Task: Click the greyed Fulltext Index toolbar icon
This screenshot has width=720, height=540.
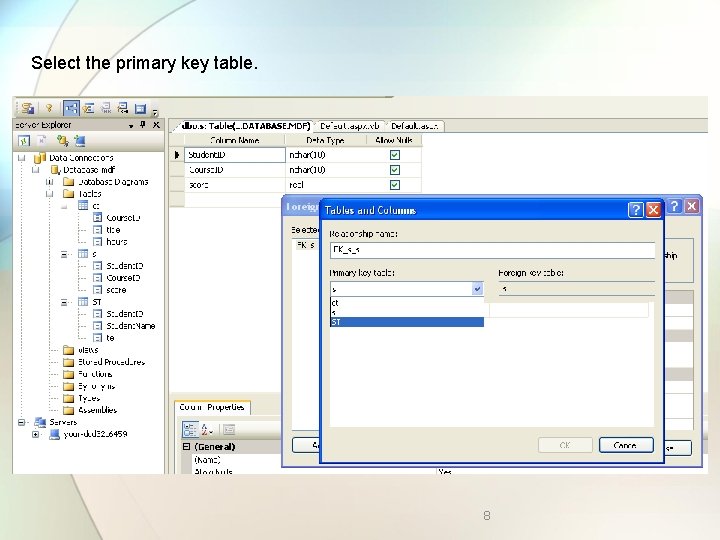Action: coord(106,108)
